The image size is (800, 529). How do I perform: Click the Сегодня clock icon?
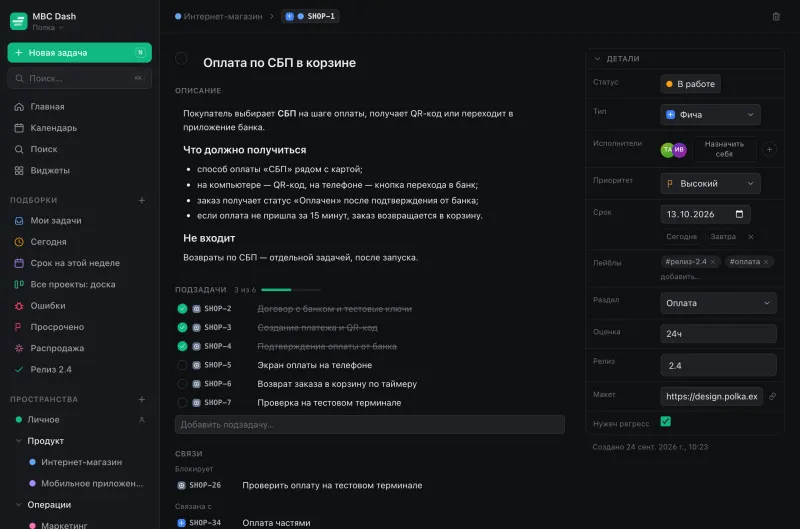(x=19, y=242)
